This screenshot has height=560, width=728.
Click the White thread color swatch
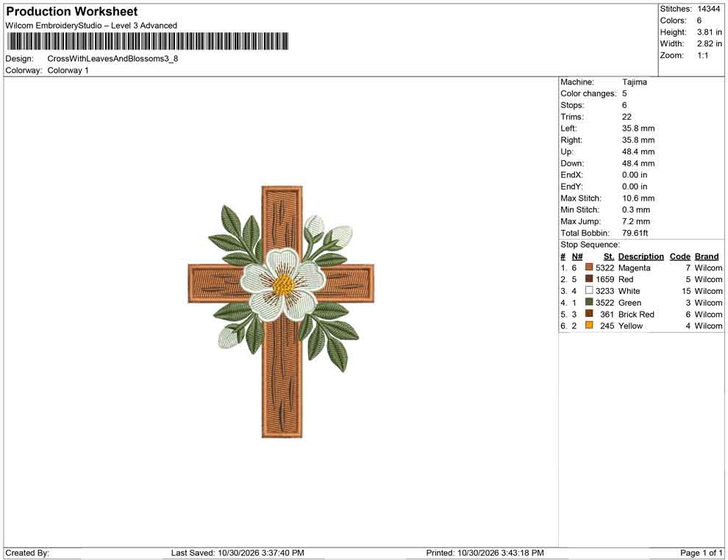click(x=589, y=290)
